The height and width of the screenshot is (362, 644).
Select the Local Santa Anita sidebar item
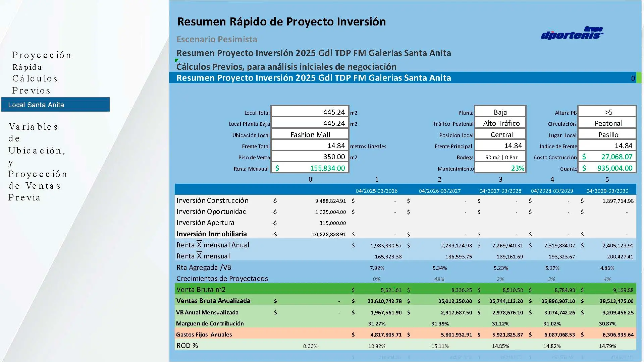55,105
